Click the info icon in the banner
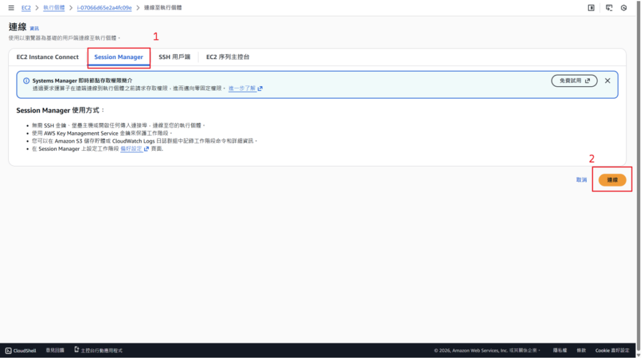This screenshot has width=644, height=361. pos(26,81)
